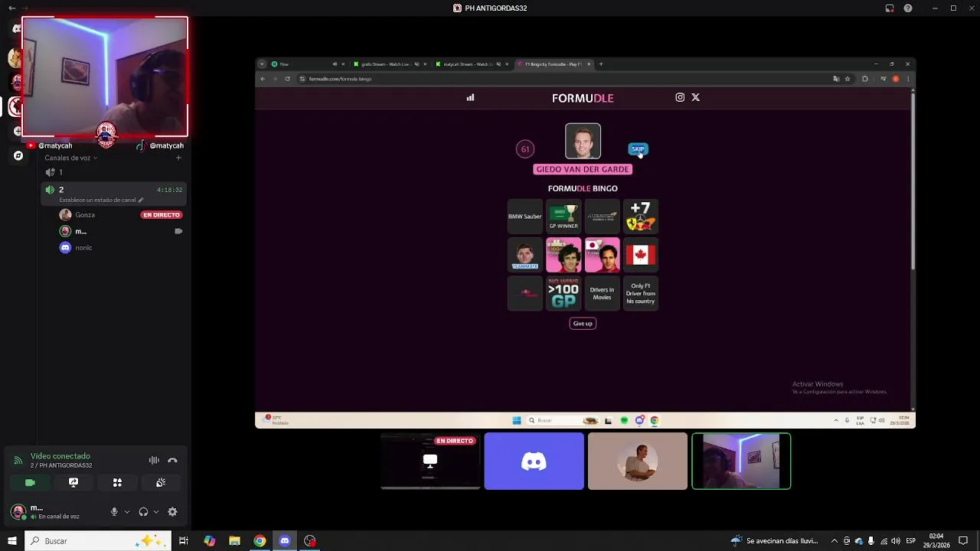Open the Formudle X (Twitter) link
The height and width of the screenshot is (551, 980).
pyautogui.click(x=695, y=97)
